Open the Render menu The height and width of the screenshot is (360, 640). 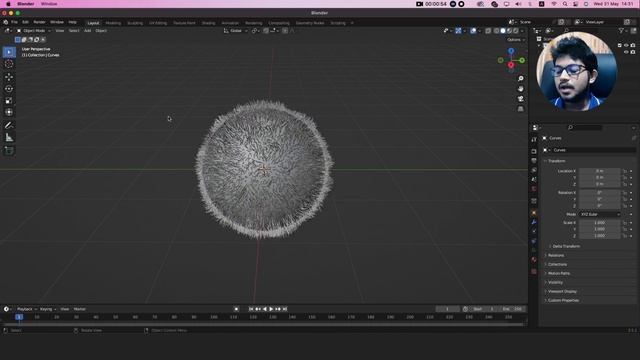(39, 22)
